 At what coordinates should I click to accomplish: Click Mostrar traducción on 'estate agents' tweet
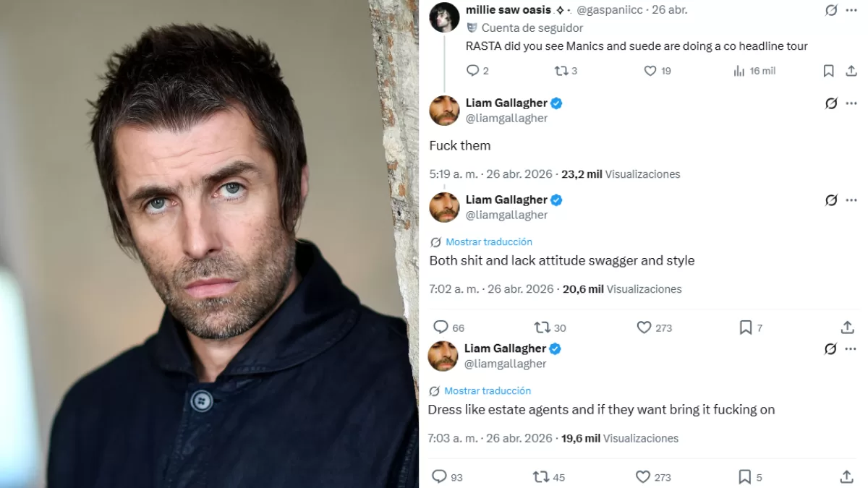click(487, 391)
